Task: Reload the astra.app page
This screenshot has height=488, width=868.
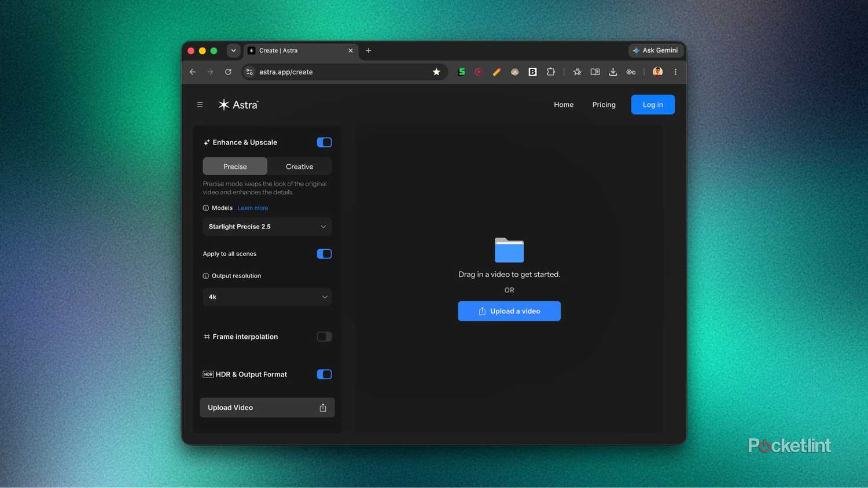Action: click(x=228, y=72)
